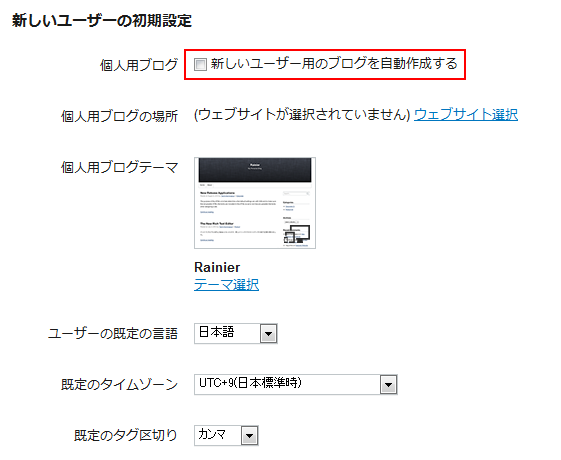Open the カンマ tag delimiter combo box

226,435
